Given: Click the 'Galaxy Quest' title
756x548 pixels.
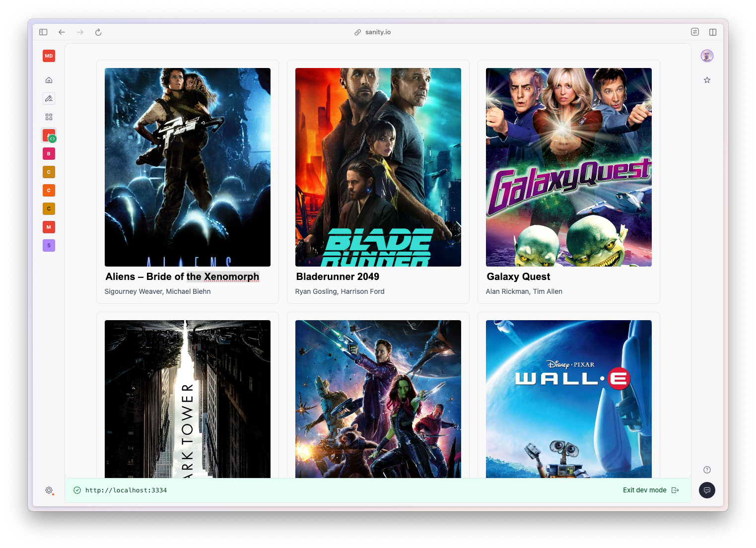Looking at the screenshot, I should point(518,276).
